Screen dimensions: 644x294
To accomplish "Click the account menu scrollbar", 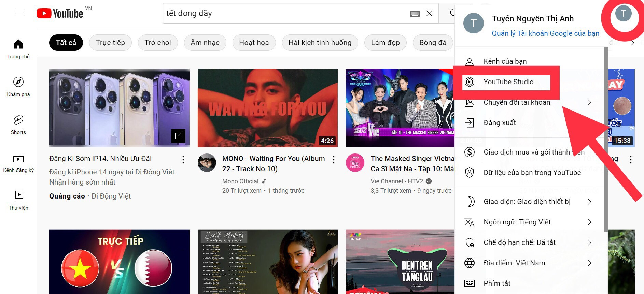I will pyautogui.click(x=605, y=136).
